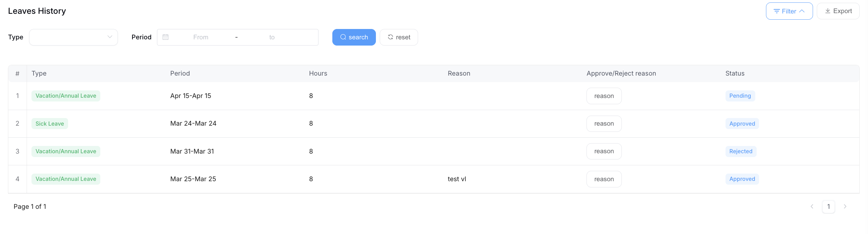Click the 'to' end date input
Image resolution: width=868 pixels, height=234 pixels.
click(272, 37)
